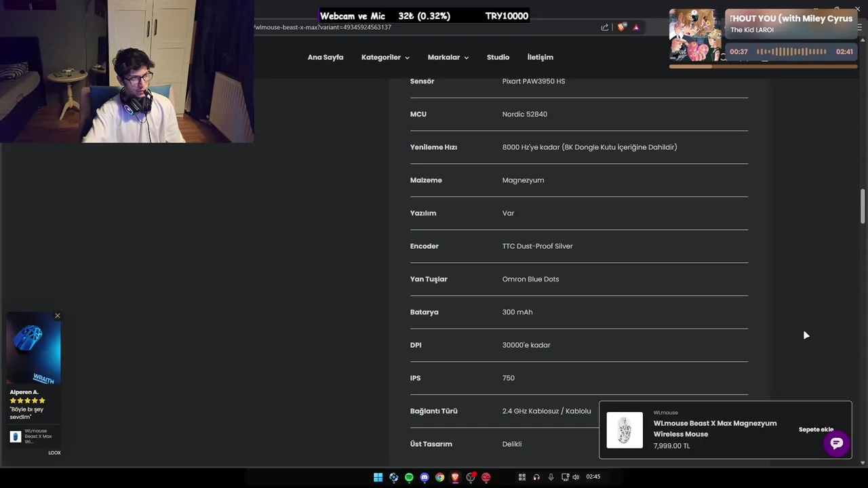868x488 pixels.
Task: Click the browser address bar URL
Action: (x=323, y=27)
